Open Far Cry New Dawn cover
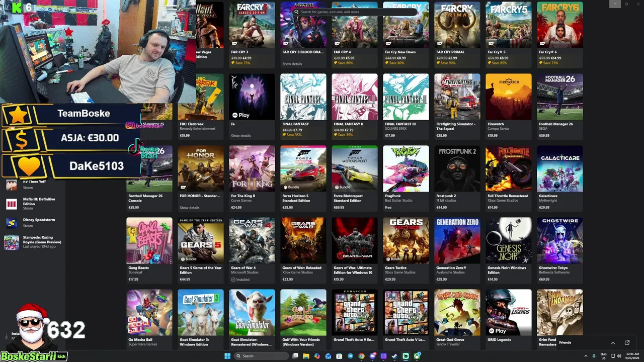The image size is (644, 362). click(406, 25)
